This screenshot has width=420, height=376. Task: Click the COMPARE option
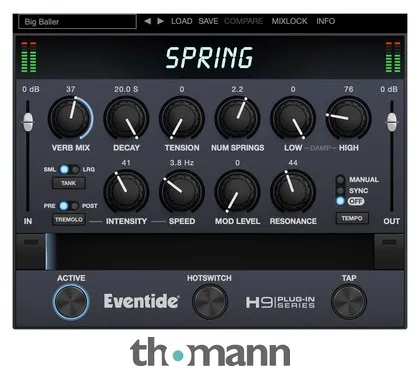pyautogui.click(x=243, y=21)
